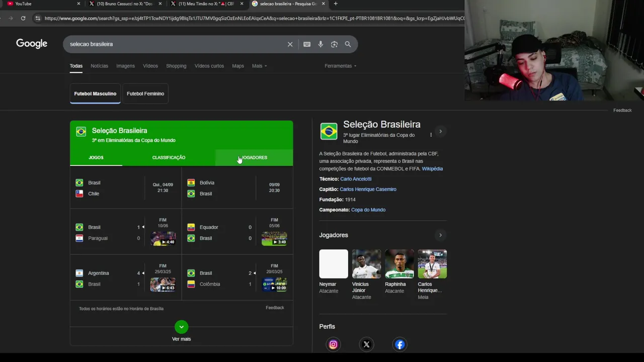
Task: Open the Brasil vs Chile match
Action: (x=126, y=188)
